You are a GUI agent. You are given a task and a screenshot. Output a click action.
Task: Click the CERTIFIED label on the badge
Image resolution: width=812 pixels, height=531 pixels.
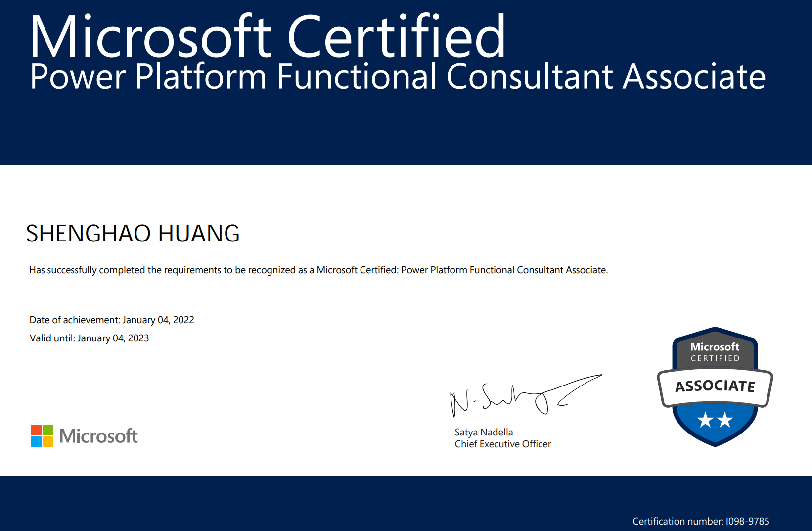tap(715, 357)
